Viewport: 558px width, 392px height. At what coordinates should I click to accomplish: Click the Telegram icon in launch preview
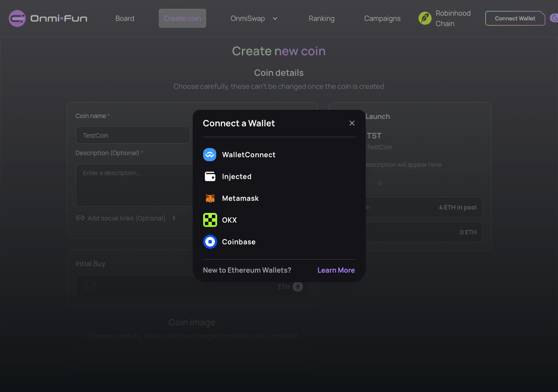[x=379, y=183]
